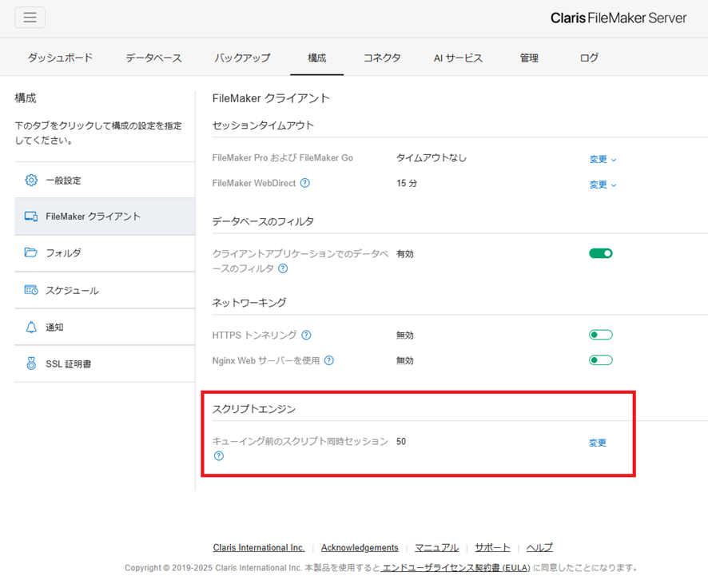The image size is (708, 588).
Task: Switch to the データベース tab
Action: tap(153, 58)
